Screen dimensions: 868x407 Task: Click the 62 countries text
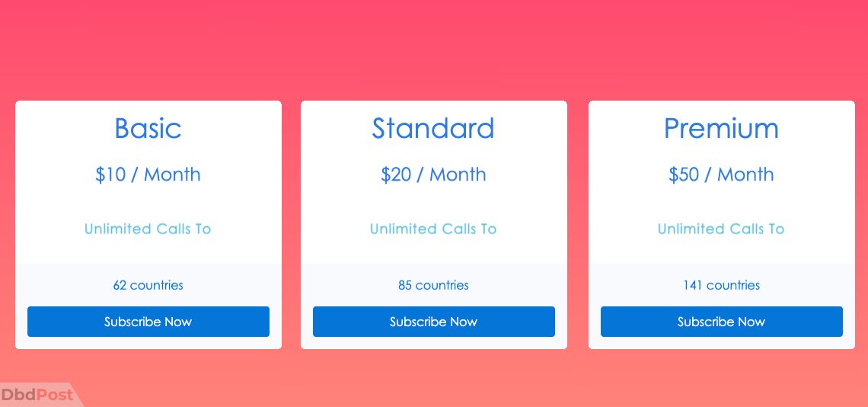click(148, 285)
